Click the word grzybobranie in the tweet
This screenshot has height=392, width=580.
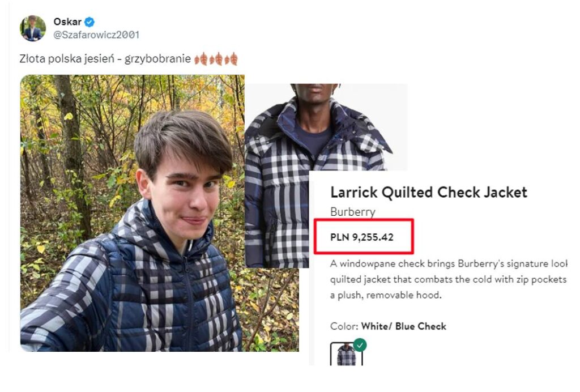pyautogui.click(x=157, y=59)
